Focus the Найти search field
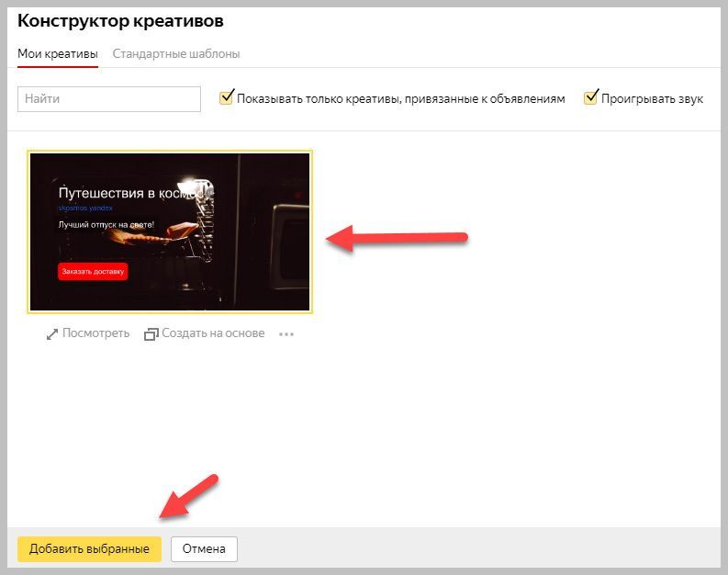The height and width of the screenshot is (575, 728). pyautogui.click(x=109, y=99)
